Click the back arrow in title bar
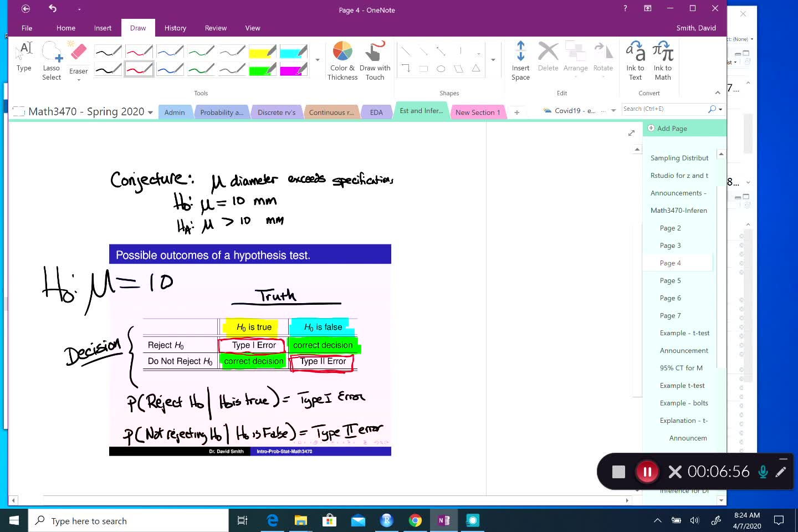This screenshot has width=798, height=532. (x=25, y=9)
